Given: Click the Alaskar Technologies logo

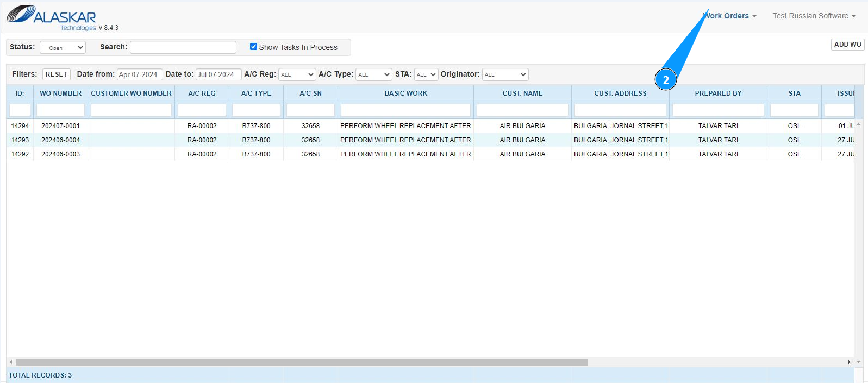Looking at the screenshot, I should tap(52, 17).
